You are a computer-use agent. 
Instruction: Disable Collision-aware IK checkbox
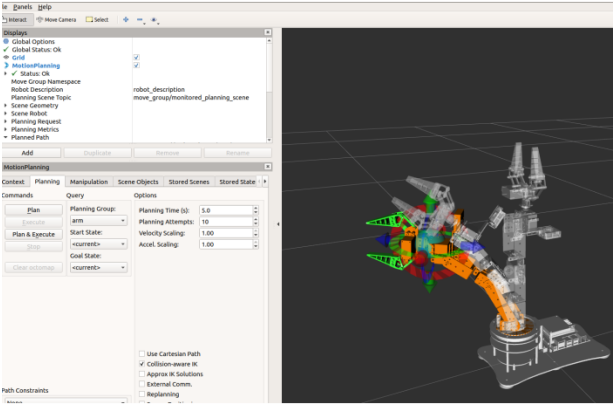pyautogui.click(x=140, y=364)
